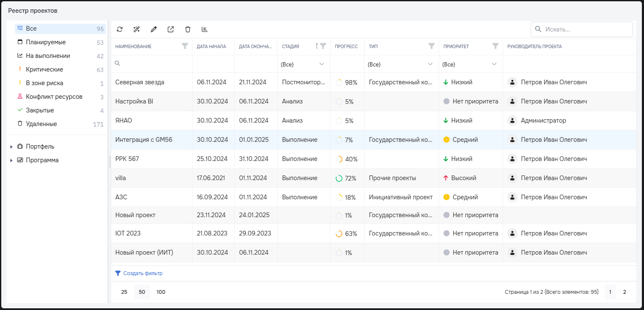The height and width of the screenshot is (310, 644).
Task: Click the green down arrow in ЯНАО row
Action: [x=446, y=121]
